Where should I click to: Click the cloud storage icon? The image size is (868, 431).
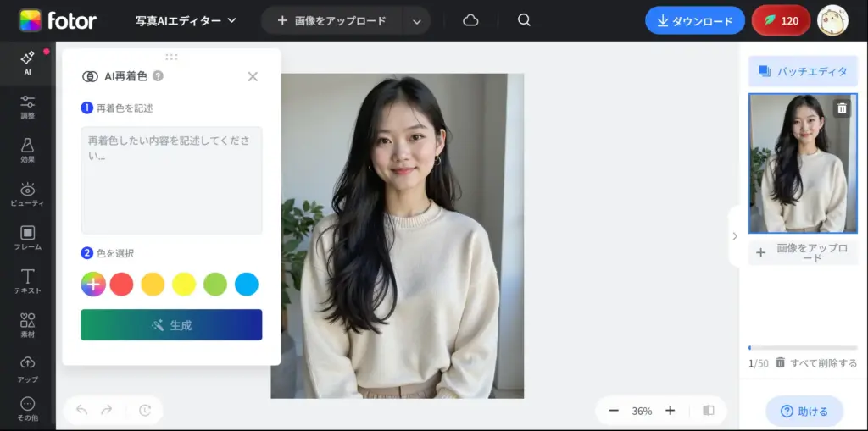470,21
